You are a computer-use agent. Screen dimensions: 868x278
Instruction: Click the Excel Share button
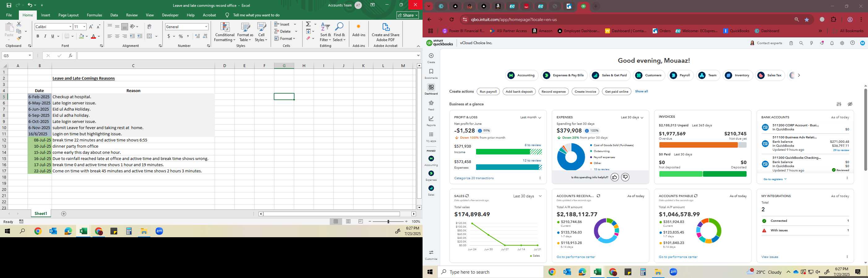coord(408,15)
